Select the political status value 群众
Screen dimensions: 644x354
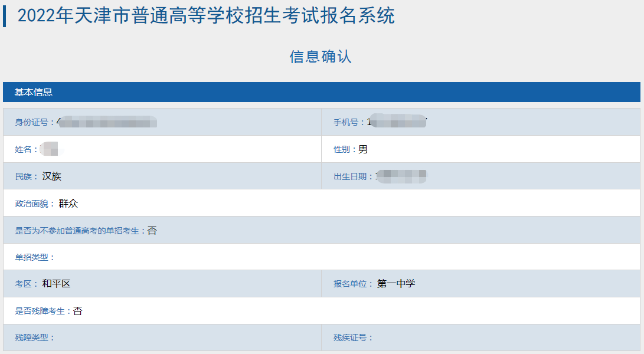coord(68,204)
